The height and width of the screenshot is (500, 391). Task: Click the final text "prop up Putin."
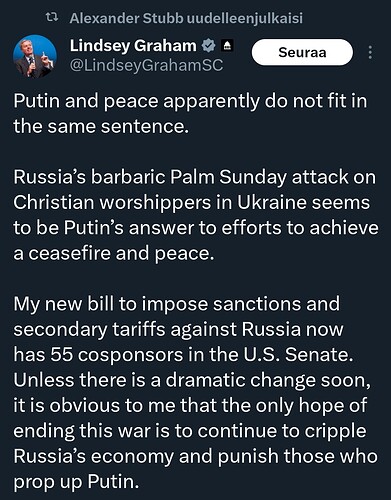tap(76, 482)
